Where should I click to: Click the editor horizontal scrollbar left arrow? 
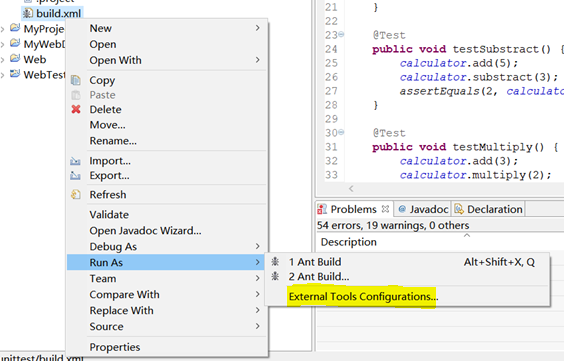(x=351, y=188)
